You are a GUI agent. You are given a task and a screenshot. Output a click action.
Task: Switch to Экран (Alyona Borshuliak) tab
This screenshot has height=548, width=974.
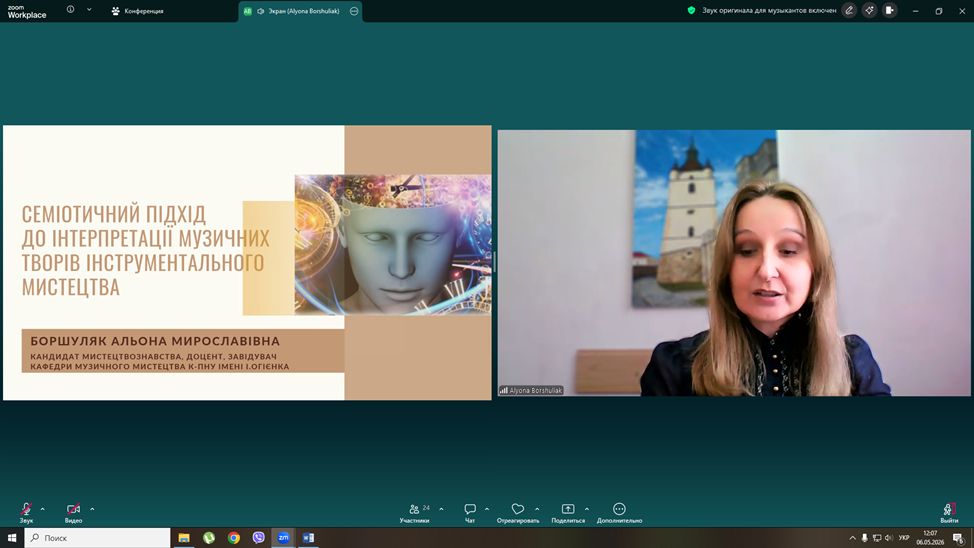(x=300, y=11)
